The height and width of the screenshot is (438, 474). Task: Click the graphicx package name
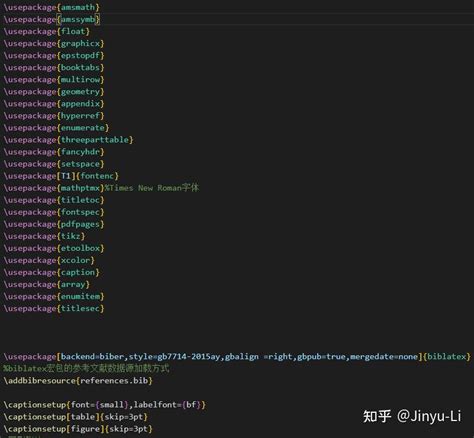[x=80, y=43]
